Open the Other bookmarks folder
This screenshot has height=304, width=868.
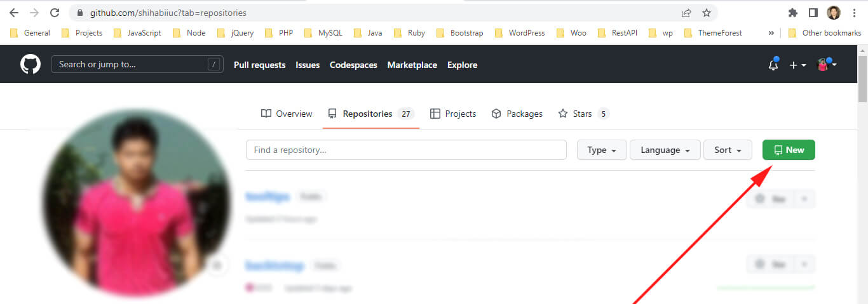point(825,32)
